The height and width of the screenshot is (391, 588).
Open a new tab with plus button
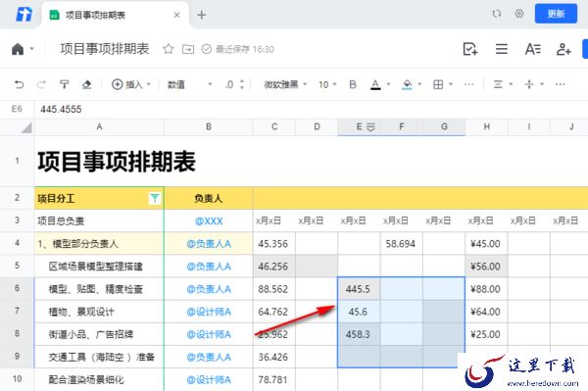(201, 15)
